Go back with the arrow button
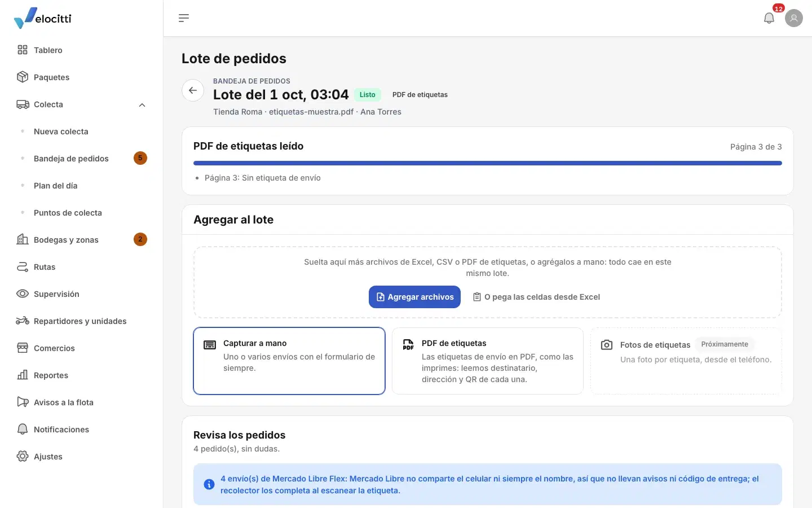This screenshot has height=508, width=812. (x=193, y=90)
